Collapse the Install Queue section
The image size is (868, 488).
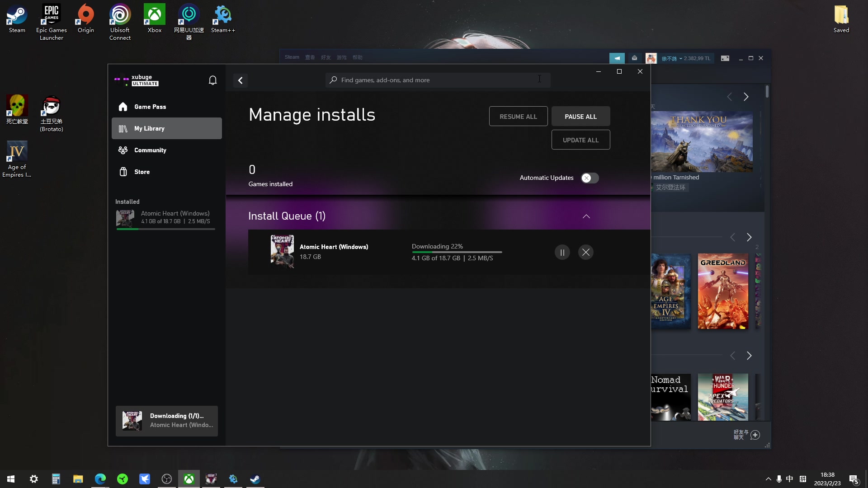click(586, 216)
